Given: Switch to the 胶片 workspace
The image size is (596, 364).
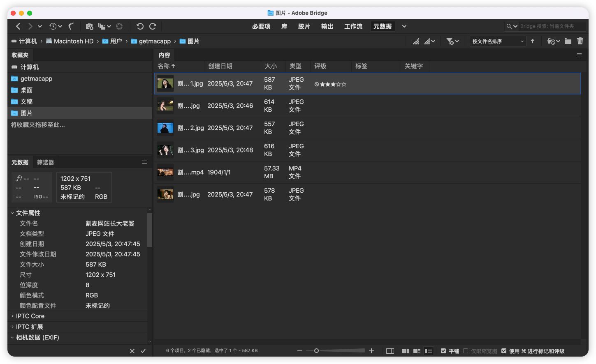Looking at the screenshot, I should (304, 26).
